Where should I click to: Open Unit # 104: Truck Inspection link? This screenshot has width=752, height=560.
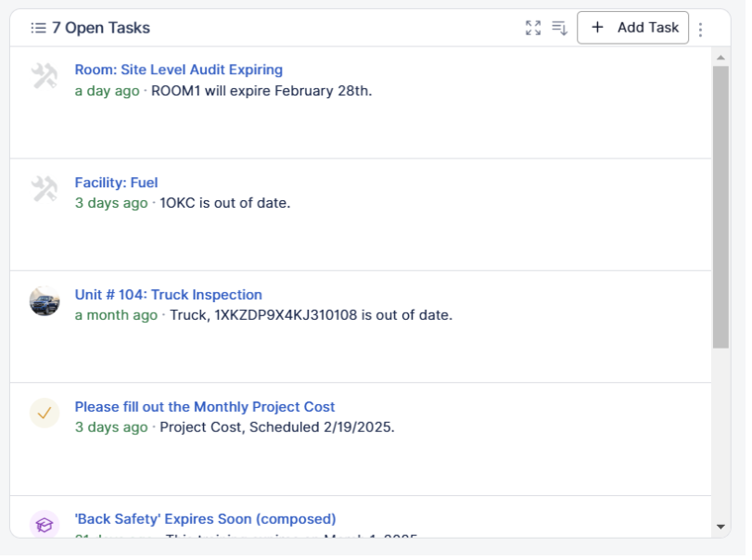168,295
